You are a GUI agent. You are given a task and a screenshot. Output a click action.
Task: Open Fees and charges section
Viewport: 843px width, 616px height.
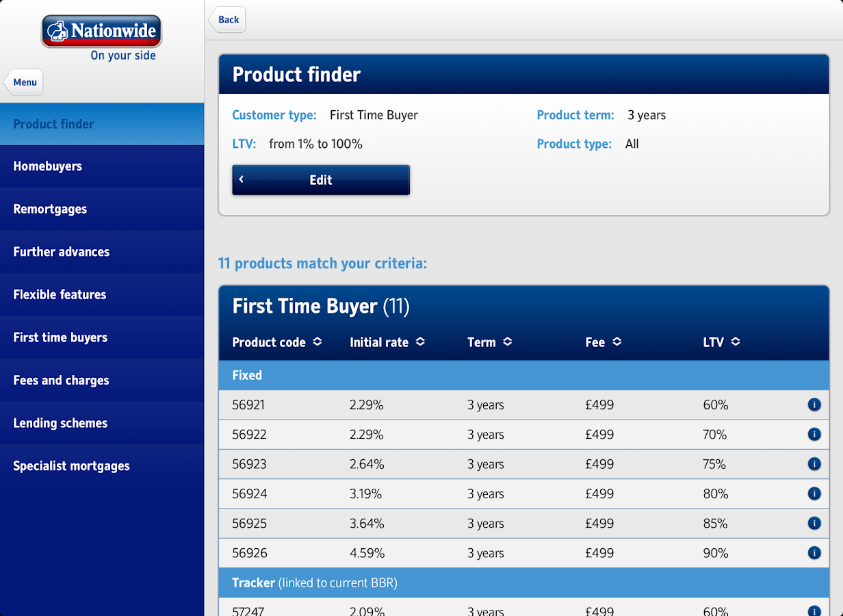(102, 380)
